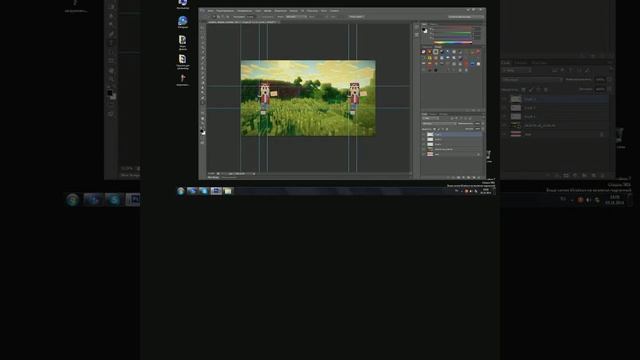Select the top highlighted layer in right background window
This screenshot has height=360, width=640.
pos(555,99)
